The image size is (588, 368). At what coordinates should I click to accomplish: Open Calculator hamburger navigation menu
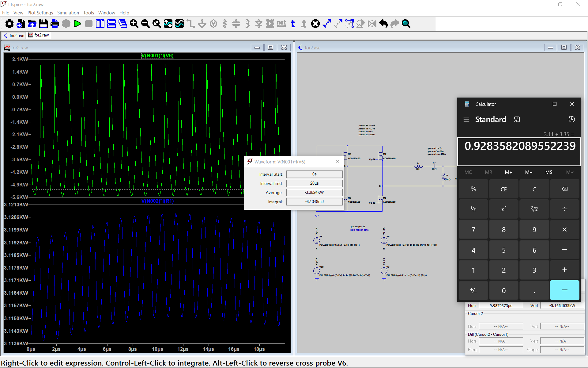466,120
